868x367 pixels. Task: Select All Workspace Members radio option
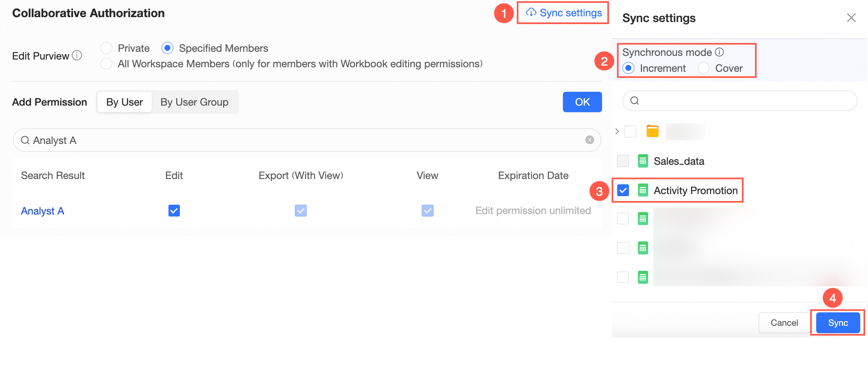[x=106, y=64]
